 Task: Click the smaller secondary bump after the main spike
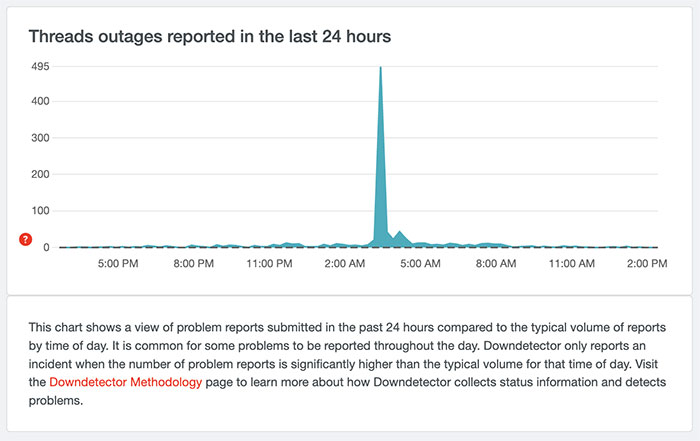[x=399, y=234]
